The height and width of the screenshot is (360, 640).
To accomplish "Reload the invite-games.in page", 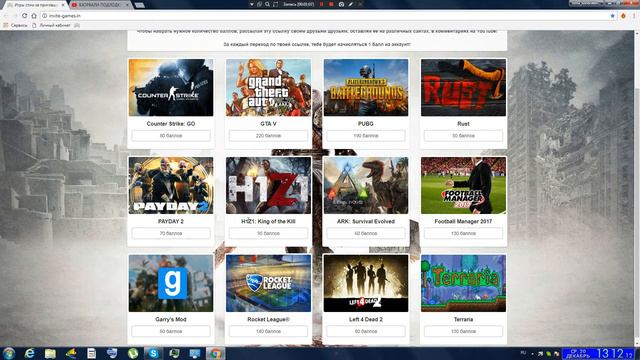I will click(24, 16).
